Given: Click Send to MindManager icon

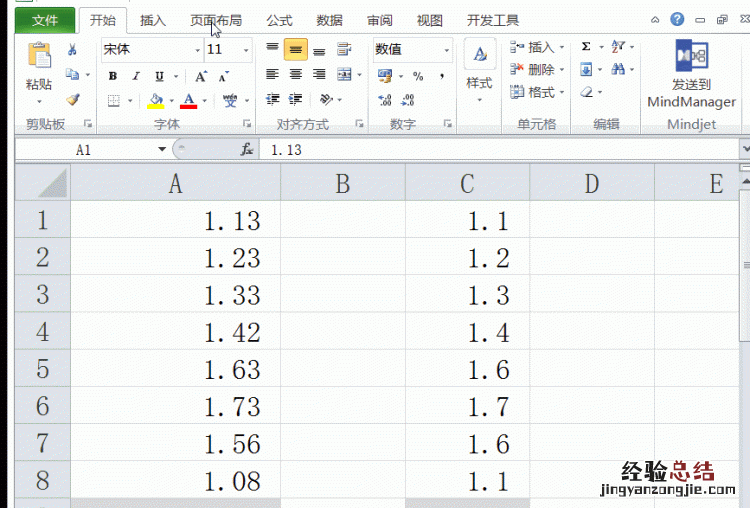Looking at the screenshot, I should click(x=692, y=56).
